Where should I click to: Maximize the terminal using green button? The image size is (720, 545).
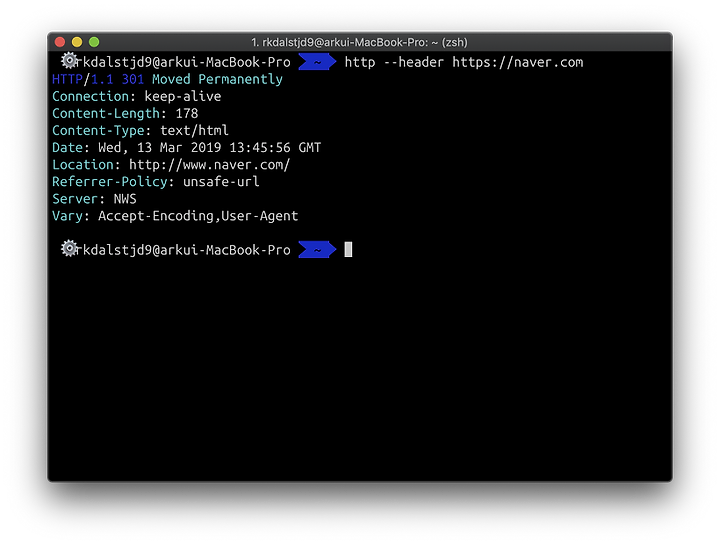coord(94,42)
